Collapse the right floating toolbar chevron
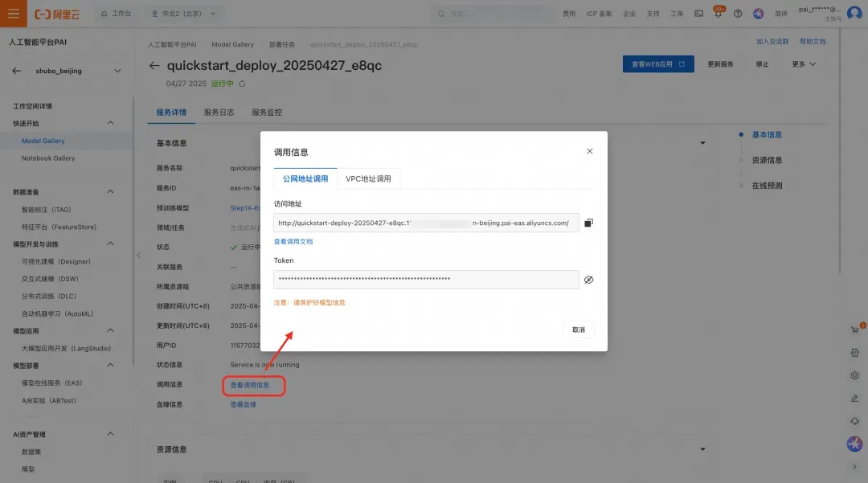The width and height of the screenshot is (868, 483). click(854, 467)
